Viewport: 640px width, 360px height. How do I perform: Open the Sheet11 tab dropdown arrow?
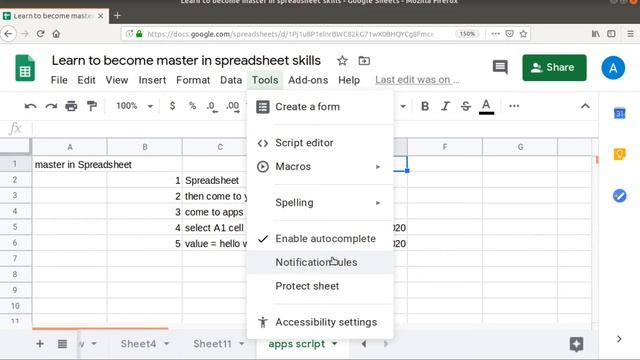click(242, 344)
